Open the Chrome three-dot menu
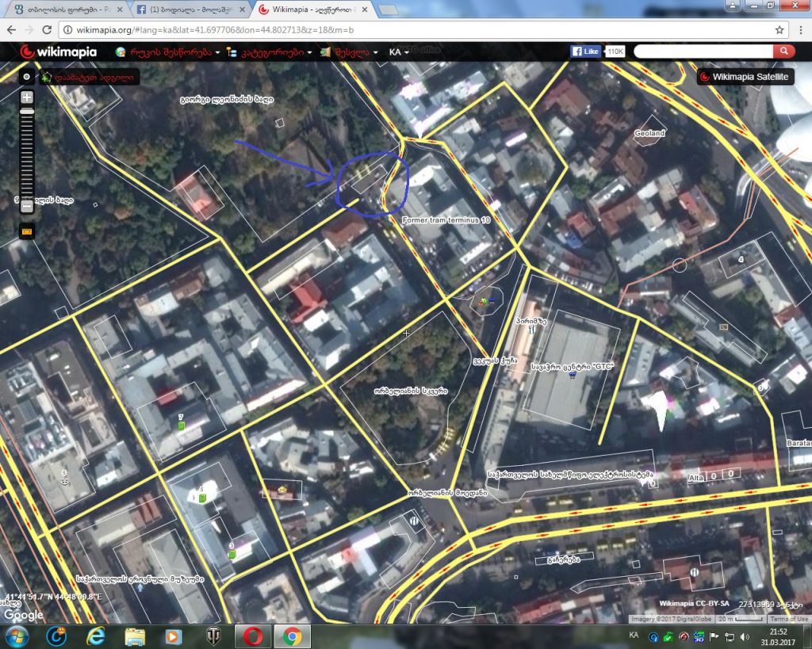Image resolution: width=812 pixels, height=649 pixels. tap(799, 30)
